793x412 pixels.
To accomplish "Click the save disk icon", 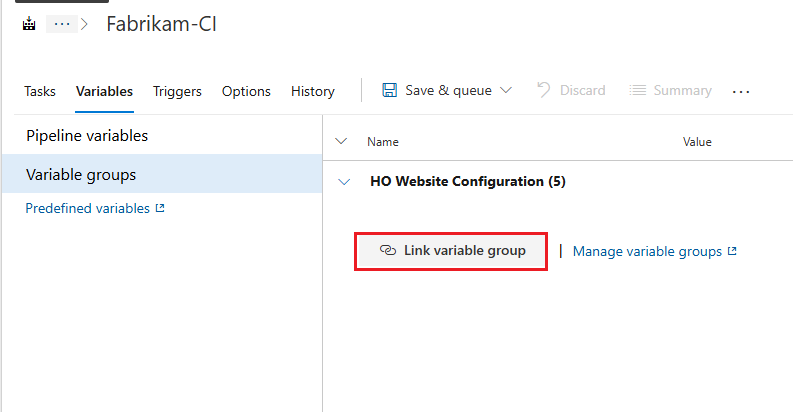I will coord(390,90).
